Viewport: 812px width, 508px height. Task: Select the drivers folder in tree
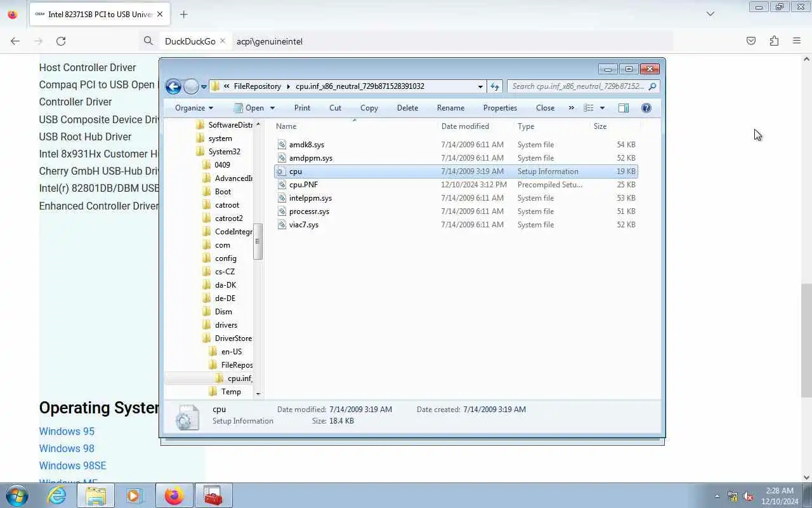pos(226,325)
